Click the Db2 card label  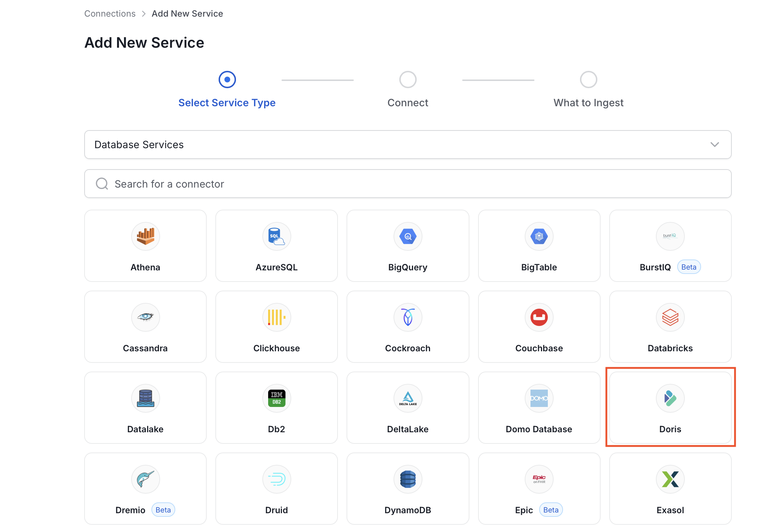pos(277,429)
